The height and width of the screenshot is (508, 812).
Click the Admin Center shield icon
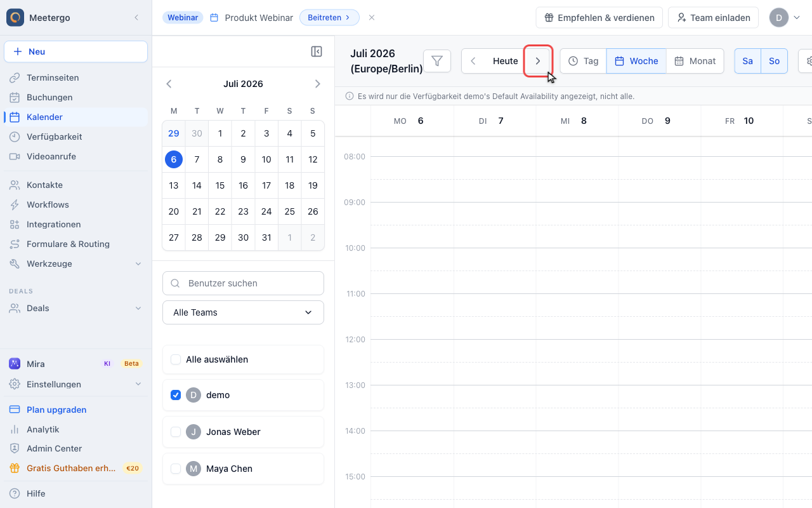(15, 448)
